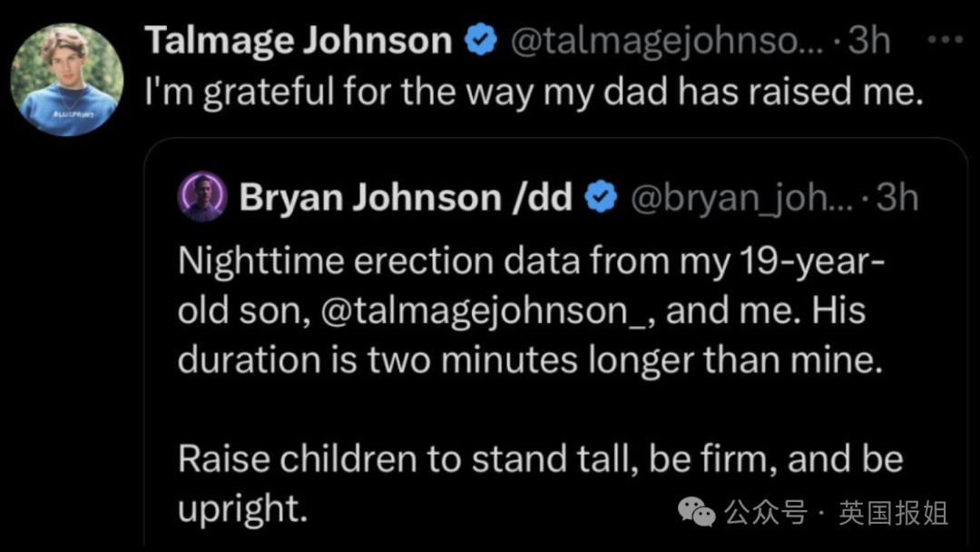The width and height of the screenshot is (980, 552).
Task: Click the "duration is two minutes longer" line
Action: [530, 360]
